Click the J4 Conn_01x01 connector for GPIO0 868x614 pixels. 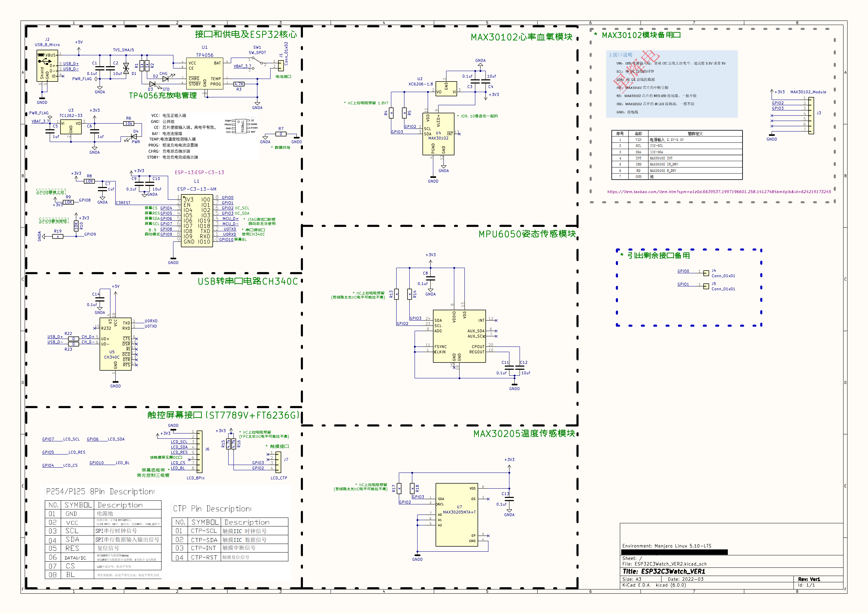click(706, 273)
